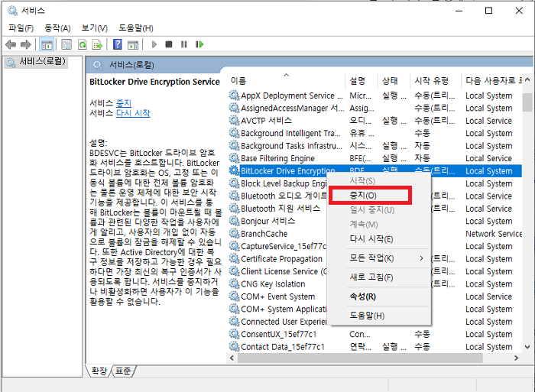Choose 새로 고침(F) in context menu
Image resolution: width=535 pixels, height=392 pixels.
371,277
